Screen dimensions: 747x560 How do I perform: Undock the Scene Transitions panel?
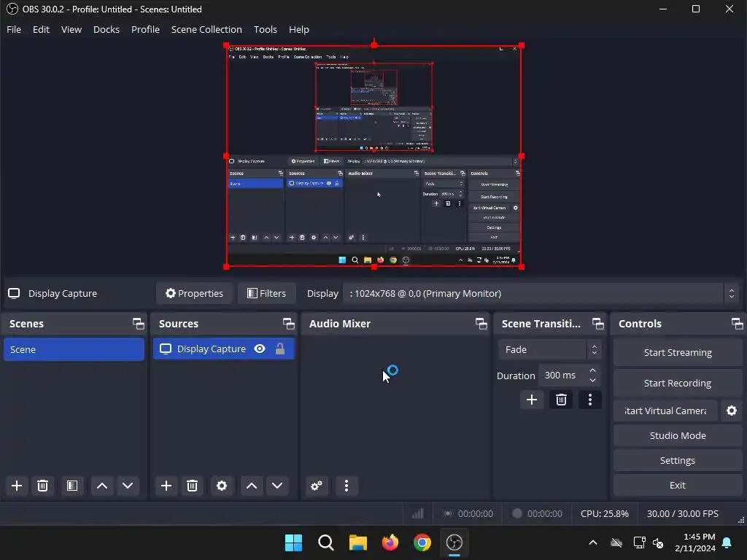coord(598,324)
